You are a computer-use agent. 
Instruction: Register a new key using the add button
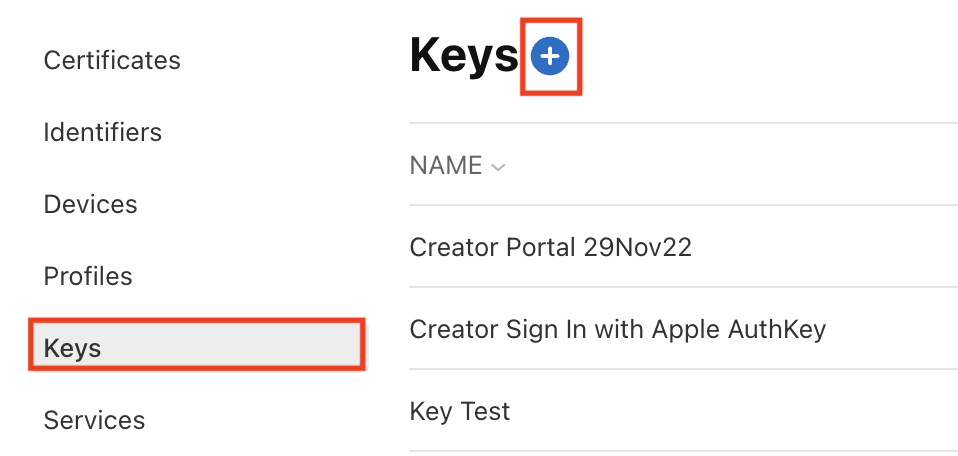549,58
